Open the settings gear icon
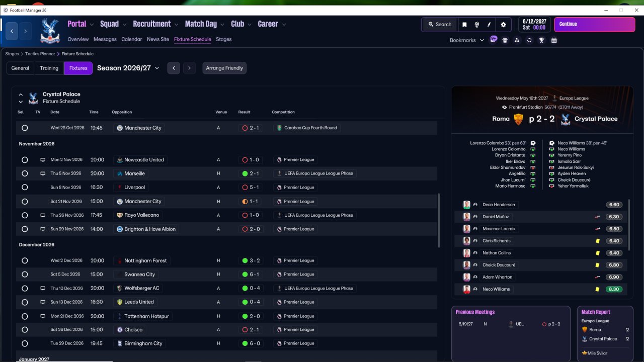 [x=503, y=24]
